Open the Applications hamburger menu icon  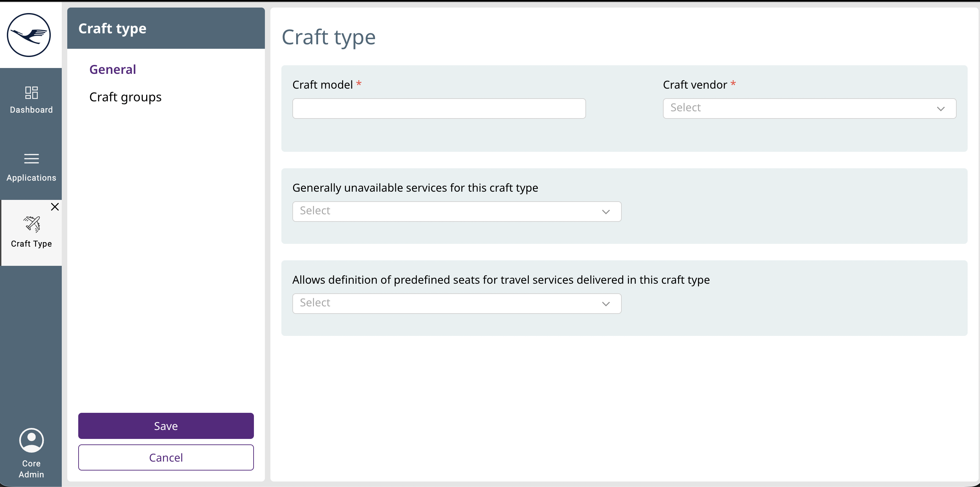[31, 158]
